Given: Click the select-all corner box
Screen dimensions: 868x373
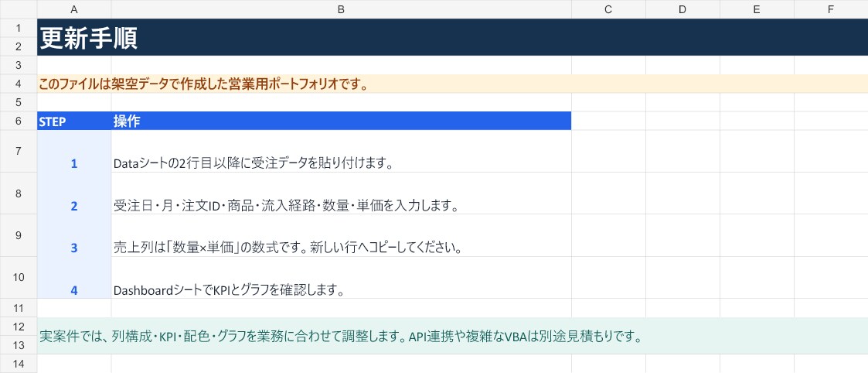Looking at the screenshot, I should pyautogui.click(x=19, y=9).
